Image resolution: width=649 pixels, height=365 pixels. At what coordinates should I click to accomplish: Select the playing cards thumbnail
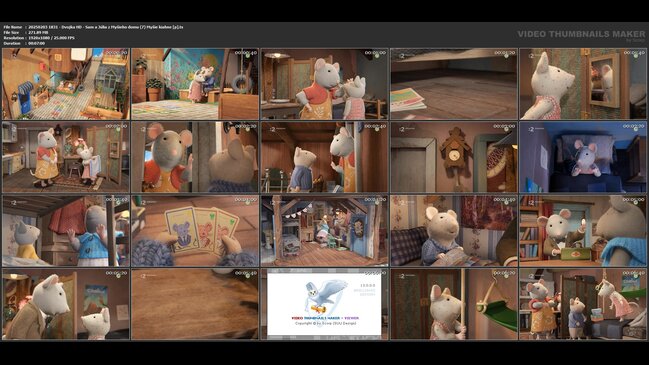(x=195, y=231)
